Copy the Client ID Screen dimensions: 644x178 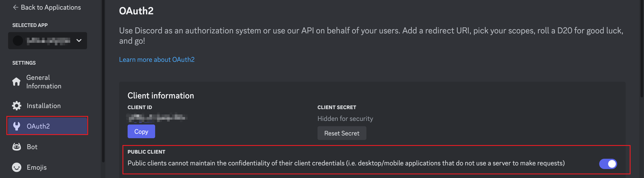141,131
